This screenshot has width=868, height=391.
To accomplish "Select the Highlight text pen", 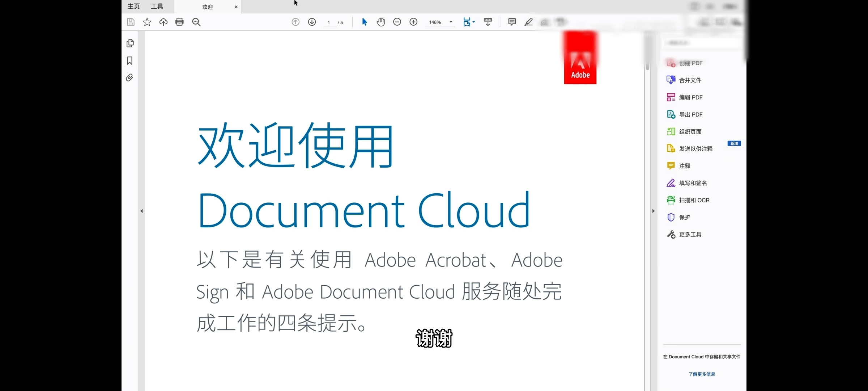I will click(x=528, y=22).
